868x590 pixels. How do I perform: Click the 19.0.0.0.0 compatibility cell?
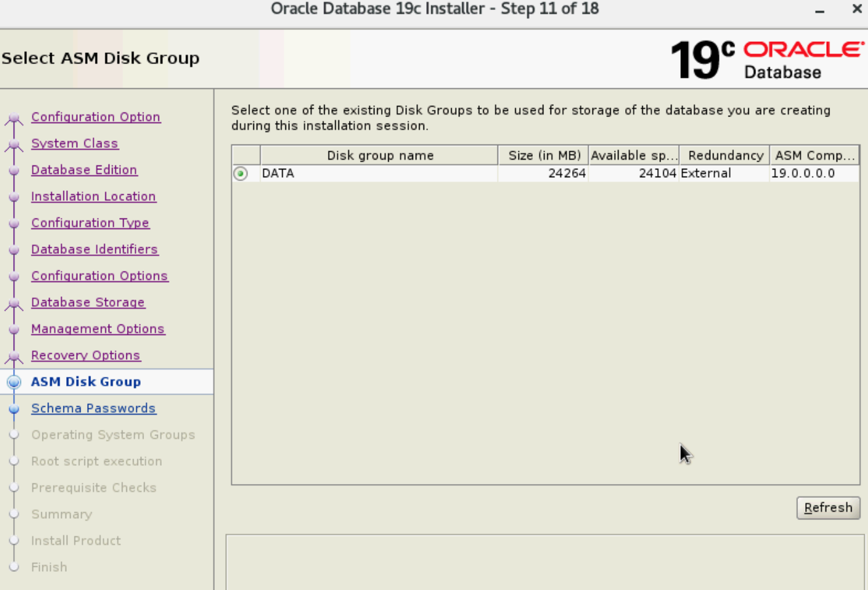coord(814,173)
